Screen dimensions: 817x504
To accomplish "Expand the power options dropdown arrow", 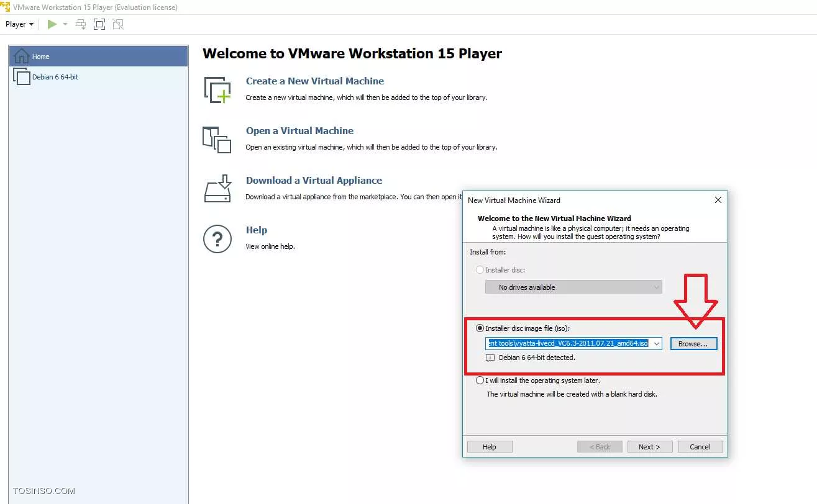I will click(x=65, y=24).
